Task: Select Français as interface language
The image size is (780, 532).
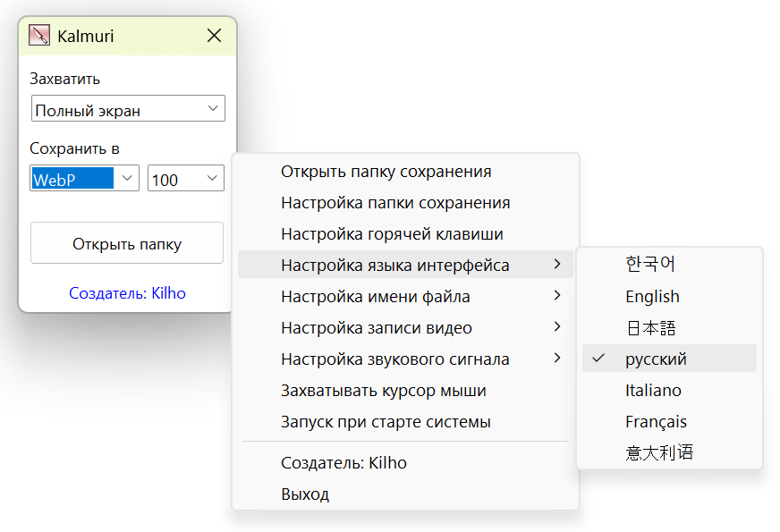Action: pos(656,421)
